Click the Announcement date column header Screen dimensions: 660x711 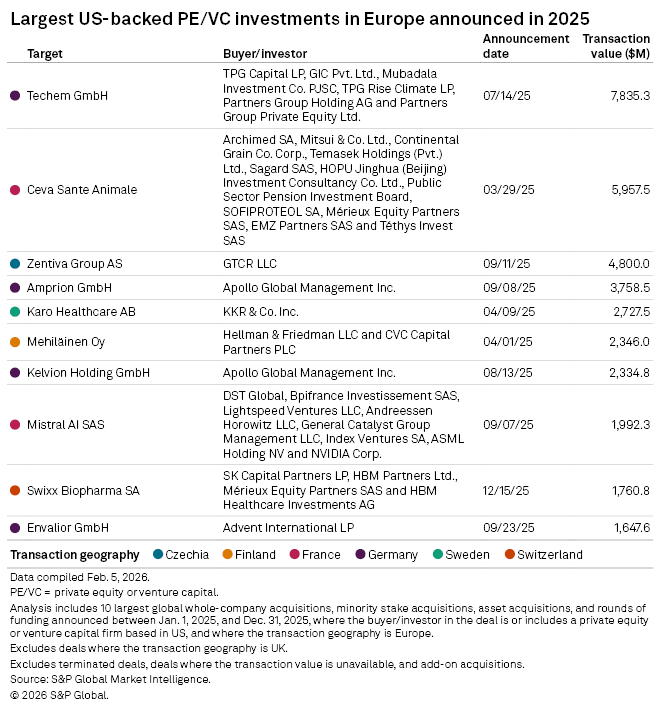(x=518, y=46)
